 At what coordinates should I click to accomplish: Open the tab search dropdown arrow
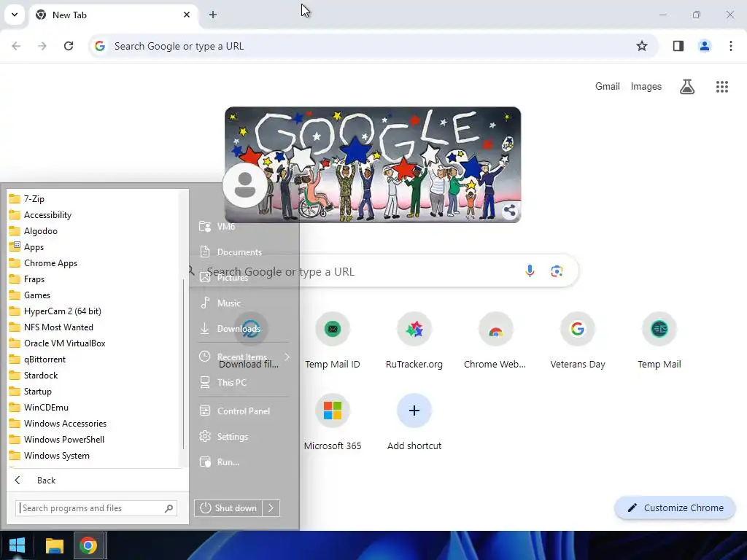15,15
